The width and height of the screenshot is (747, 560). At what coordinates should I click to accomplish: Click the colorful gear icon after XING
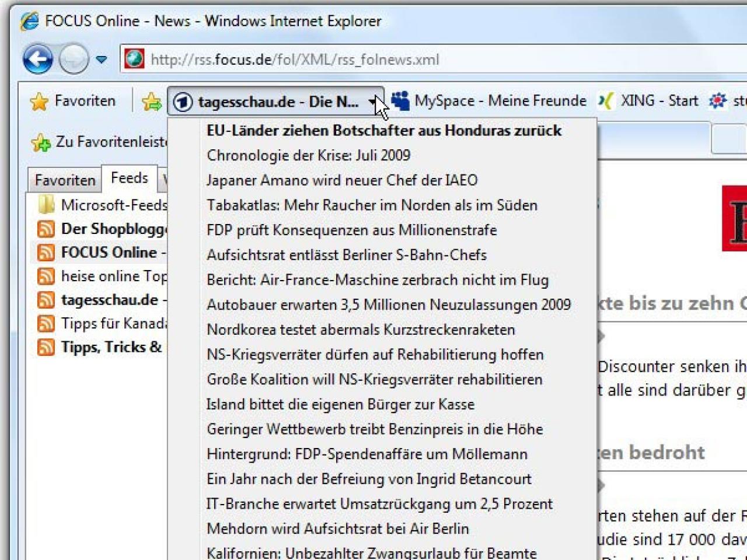[717, 101]
